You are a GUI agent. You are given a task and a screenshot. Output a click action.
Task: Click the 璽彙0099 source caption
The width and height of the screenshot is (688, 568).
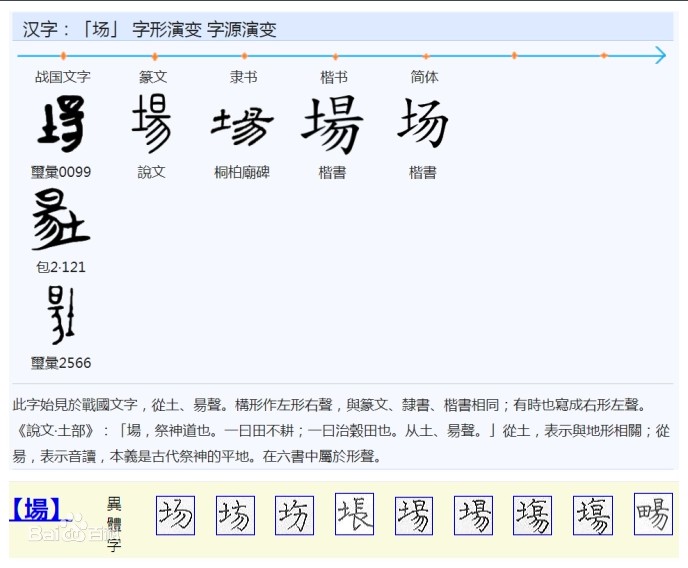(61, 172)
